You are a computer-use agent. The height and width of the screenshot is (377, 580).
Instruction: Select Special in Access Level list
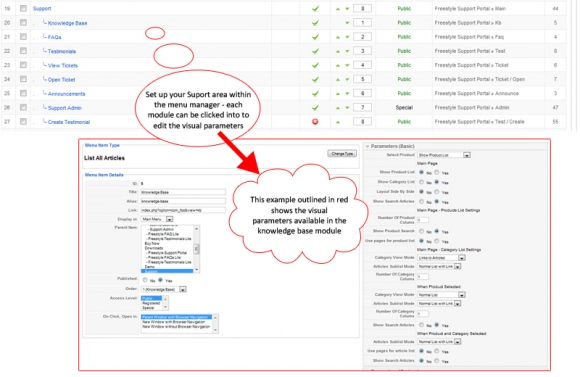[151, 308]
